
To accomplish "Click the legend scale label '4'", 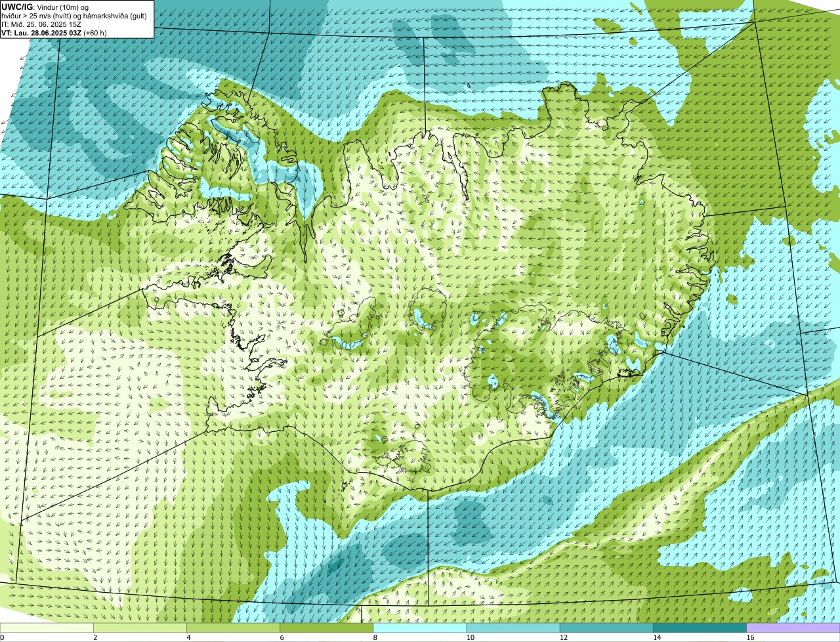I will pyautogui.click(x=188, y=637).
